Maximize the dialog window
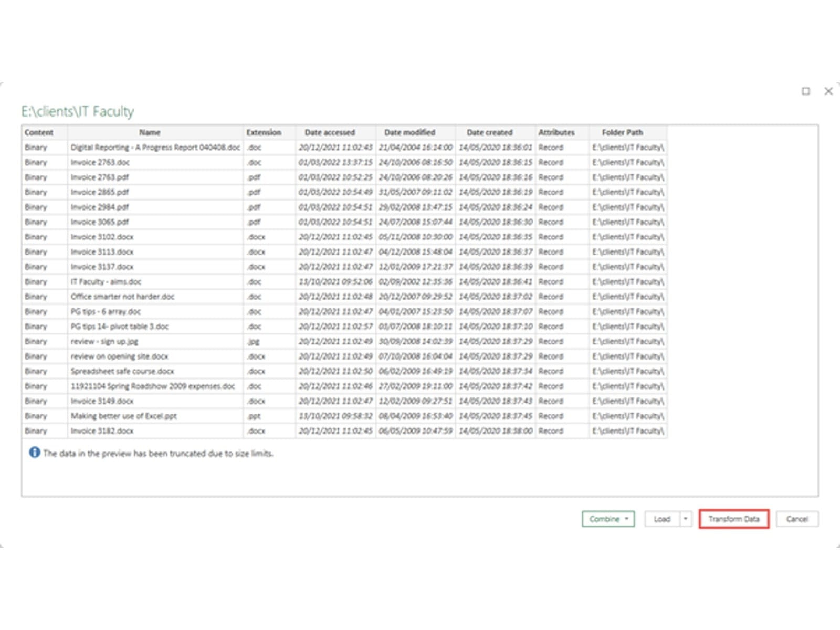Image resolution: width=840 pixels, height=630 pixels. [x=806, y=91]
